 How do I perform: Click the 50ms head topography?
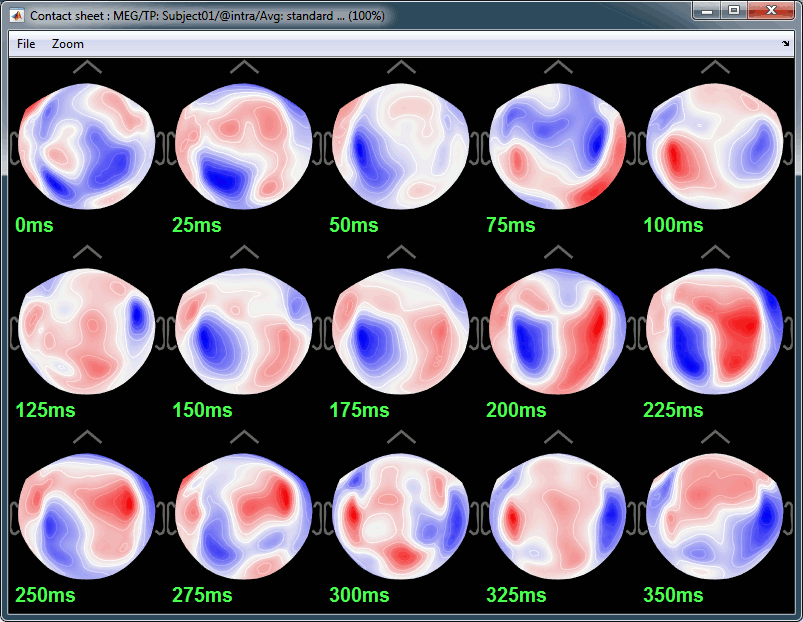pos(401,146)
